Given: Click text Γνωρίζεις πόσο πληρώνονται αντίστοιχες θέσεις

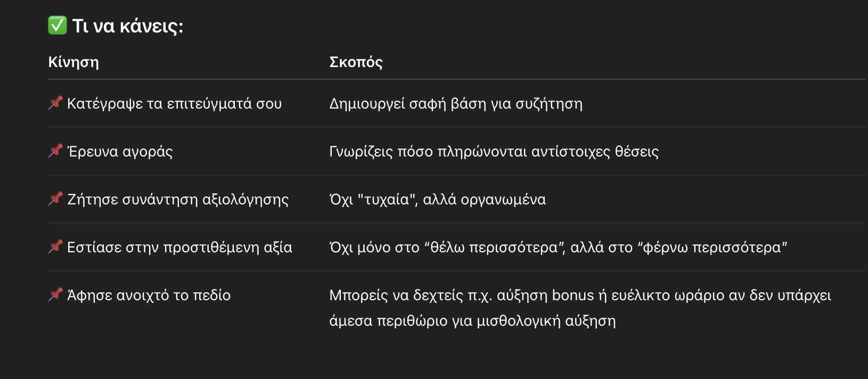Looking at the screenshot, I should (494, 152).
